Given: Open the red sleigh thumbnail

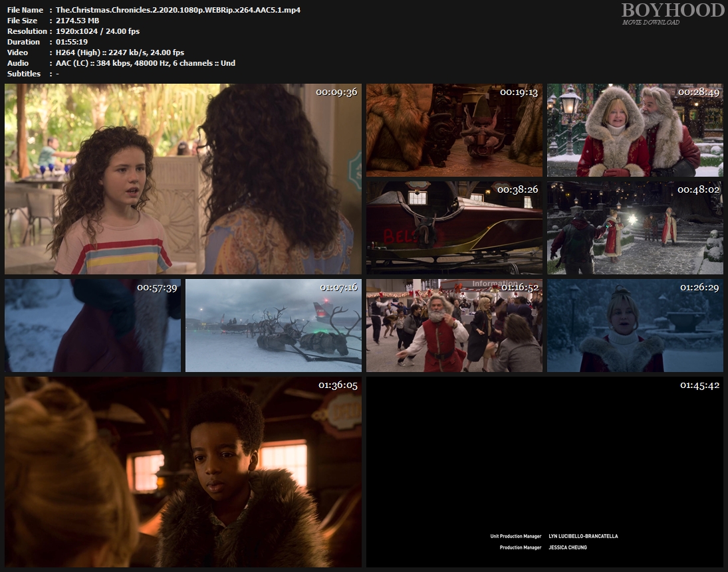Looking at the screenshot, I should click(454, 228).
